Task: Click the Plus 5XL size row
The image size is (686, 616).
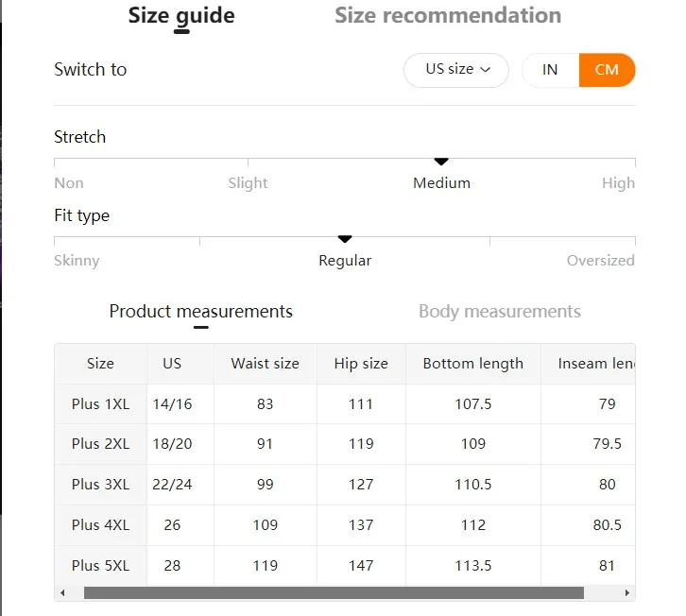Action: [345, 565]
